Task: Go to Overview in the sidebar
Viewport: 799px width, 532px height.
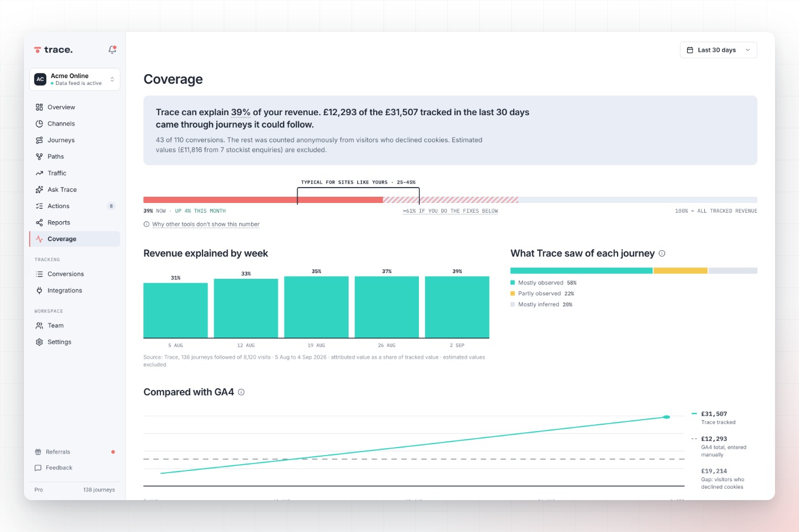Action: 75,107
